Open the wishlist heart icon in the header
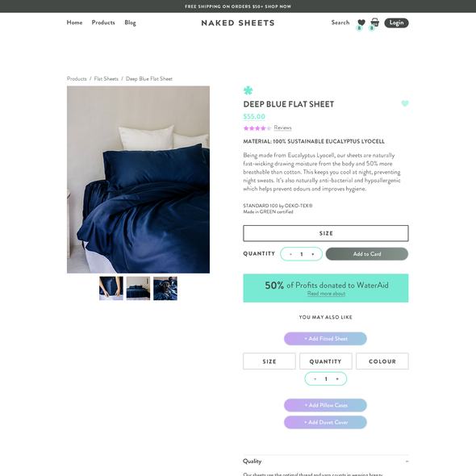476x476 pixels. click(361, 23)
